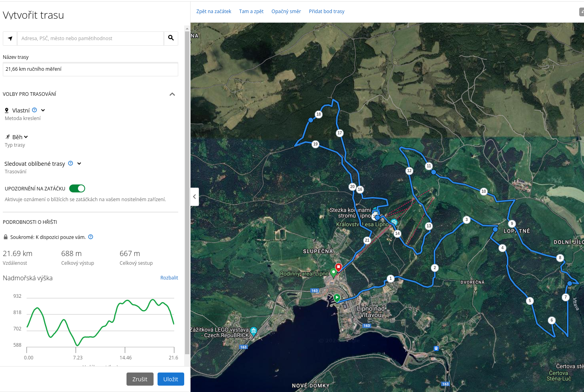The image size is (584, 392).
Task: Click the Uložit button
Action: coord(171,379)
